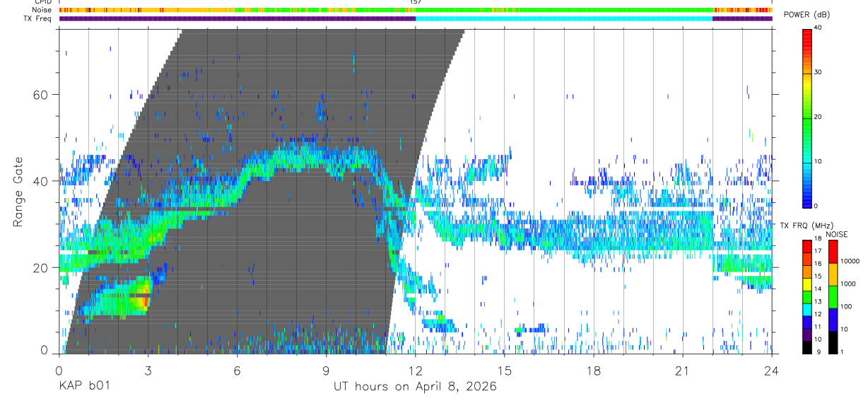Pick the green segment of NOISE colorbar
868x401 pixels.
pos(833,296)
